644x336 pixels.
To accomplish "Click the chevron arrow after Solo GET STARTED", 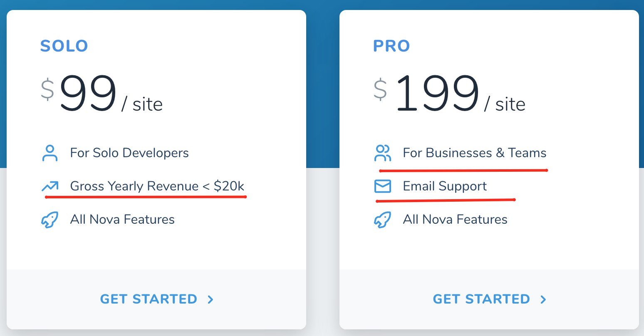I will (x=211, y=299).
